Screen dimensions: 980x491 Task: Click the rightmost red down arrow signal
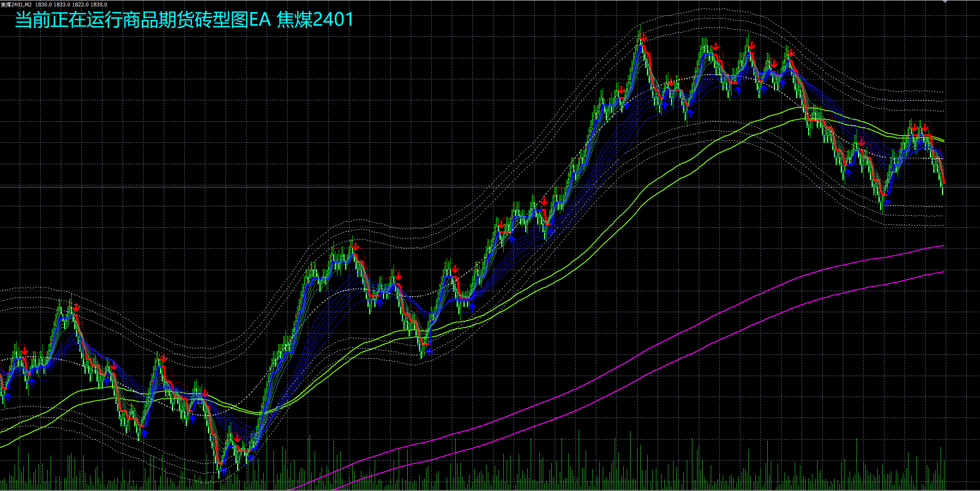(925, 127)
